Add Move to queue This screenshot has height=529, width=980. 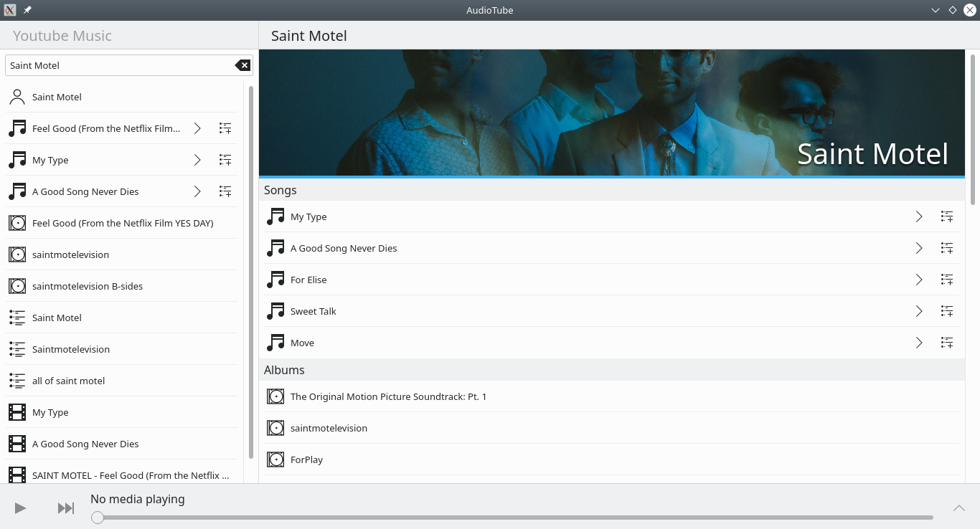point(947,343)
